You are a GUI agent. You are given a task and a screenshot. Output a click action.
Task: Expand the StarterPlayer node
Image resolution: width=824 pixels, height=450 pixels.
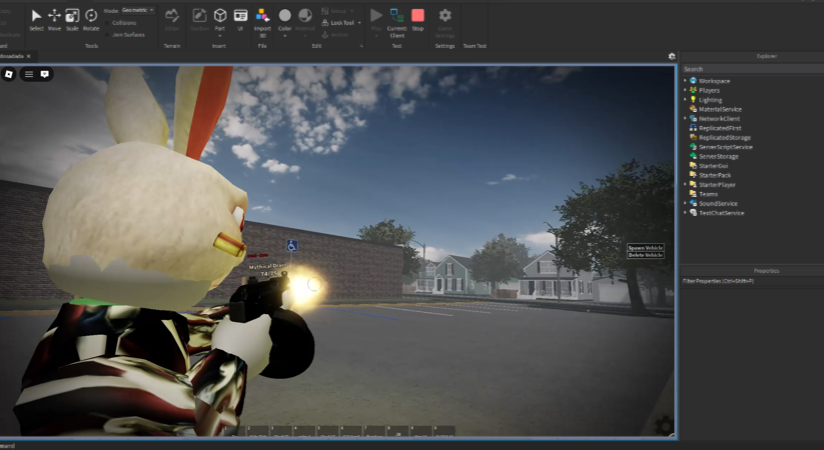[685, 185]
